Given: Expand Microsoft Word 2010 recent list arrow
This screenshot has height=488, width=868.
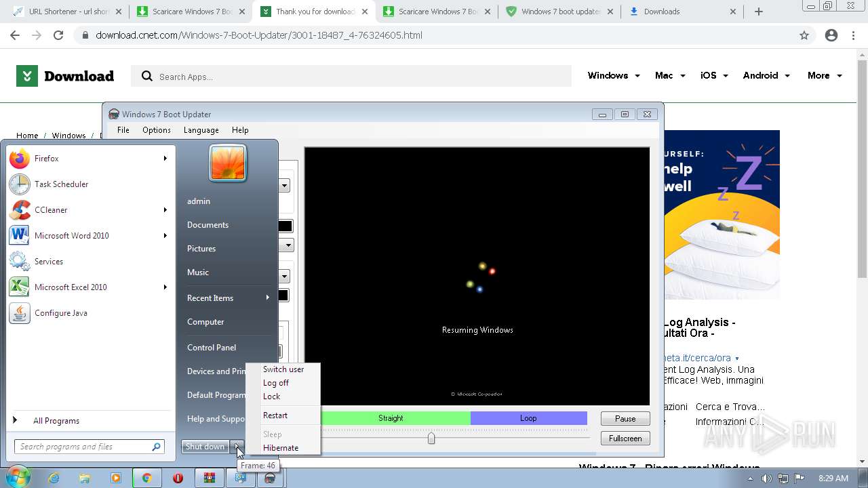Looking at the screenshot, I should click(165, 236).
